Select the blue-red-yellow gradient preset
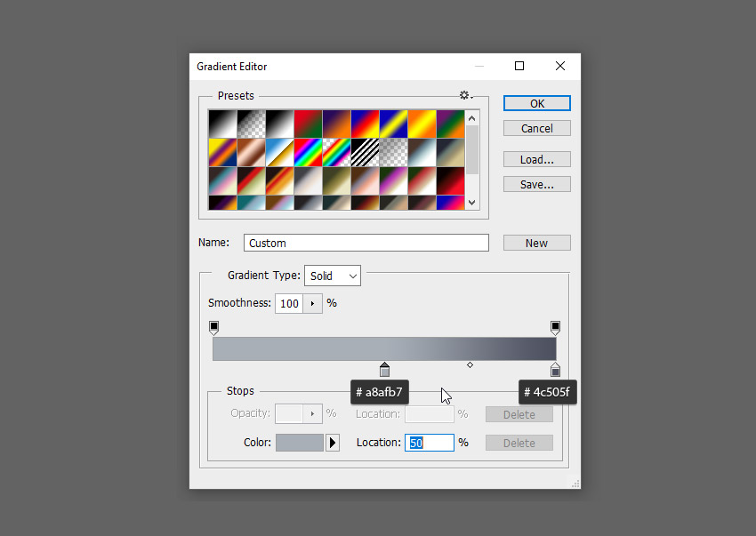The width and height of the screenshot is (756, 536). [x=365, y=124]
